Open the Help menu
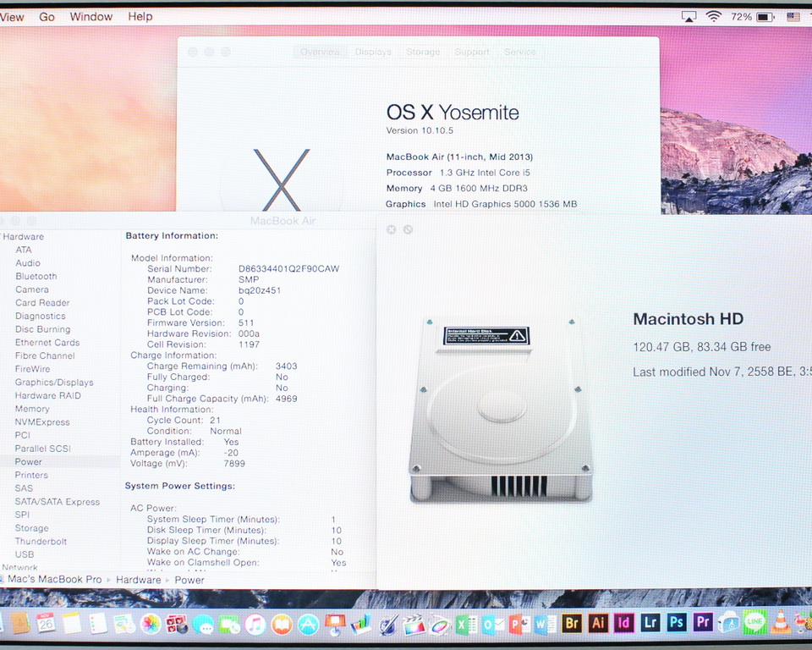 [140, 17]
